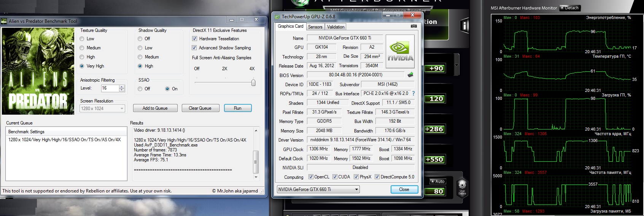Click the Results scrollbar down arrow
Screen dimensions: 644x216
[x=256, y=177]
